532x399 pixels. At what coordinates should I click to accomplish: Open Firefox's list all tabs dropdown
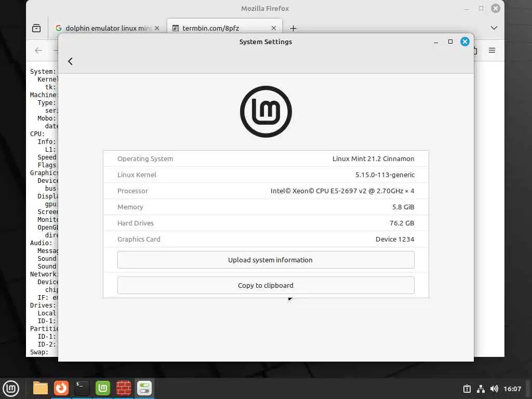pyautogui.click(x=494, y=28)
